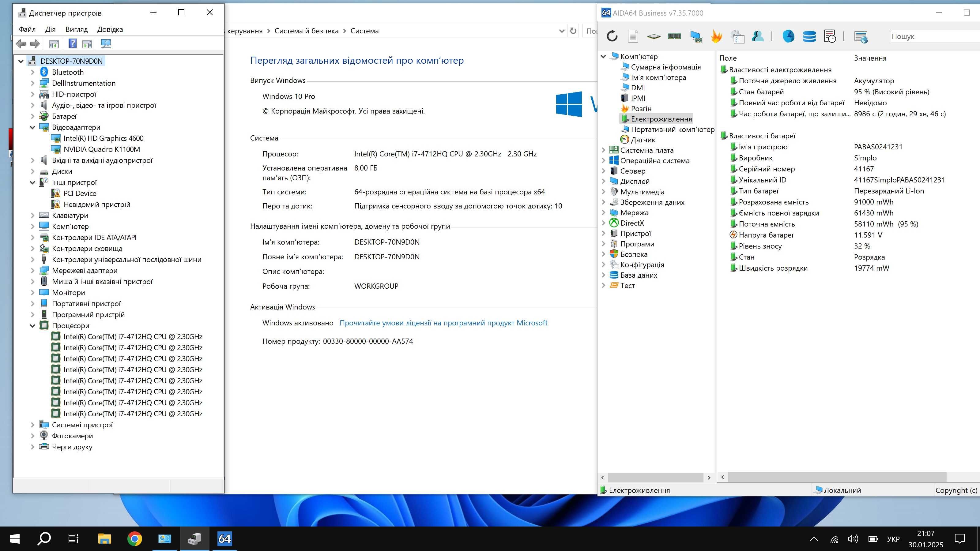Click the show/hide action pane icon
Image resolution: width=980 pixels, height=551 pixels.
87,44
